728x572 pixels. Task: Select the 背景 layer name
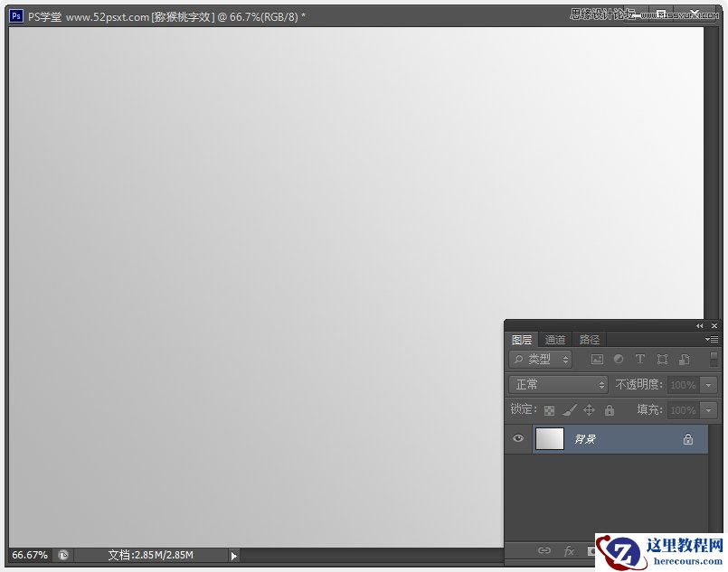click(585, 439)
